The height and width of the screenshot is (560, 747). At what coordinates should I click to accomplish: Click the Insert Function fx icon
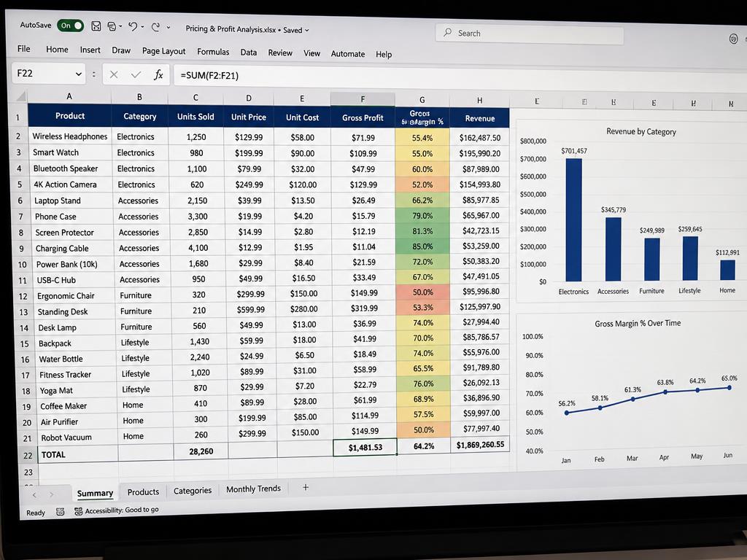click(x=158, y=75)
